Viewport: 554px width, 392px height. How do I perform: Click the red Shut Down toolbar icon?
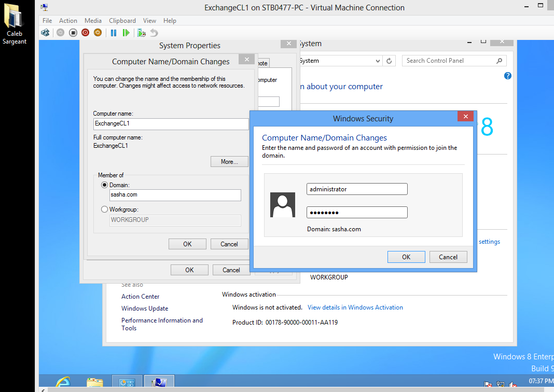coord(85,33)
